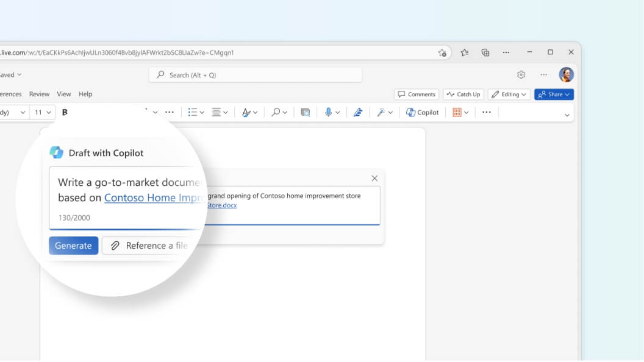The width and height of the screenshot is (644, 362).
Task: Add this page to browser favorites
Action: point(442,53)
